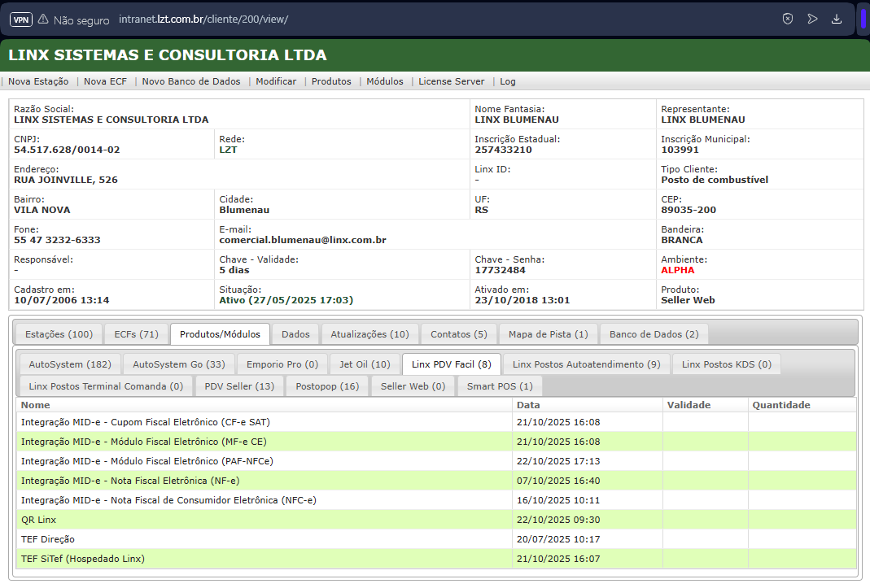Click the TEF SiTef (Hospedado Linx) row
The image size is (870, 588).
[x=436, y=559]
